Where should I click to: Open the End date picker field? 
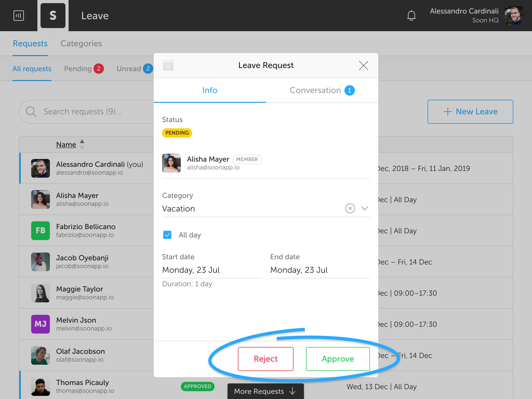[x=320, y=270]
